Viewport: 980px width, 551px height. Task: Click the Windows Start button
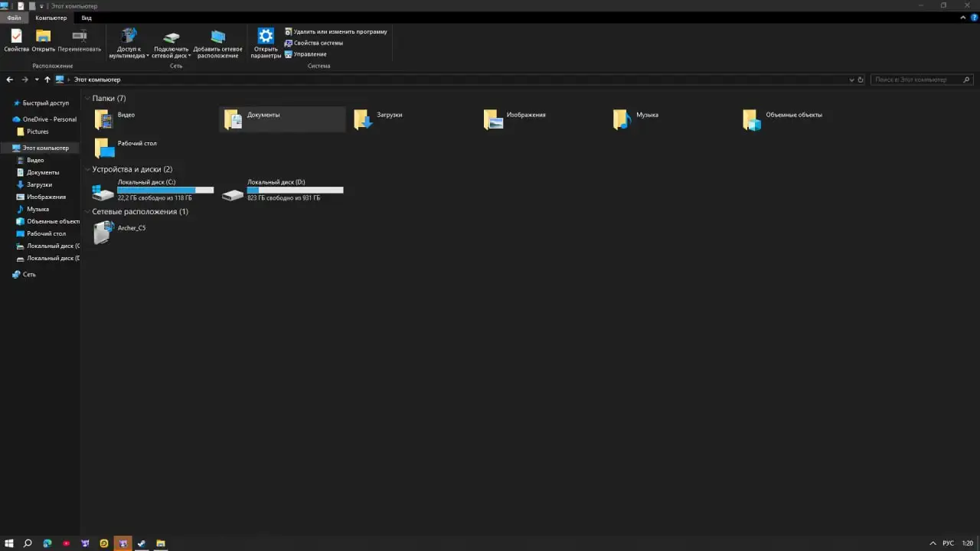(9, 543)
